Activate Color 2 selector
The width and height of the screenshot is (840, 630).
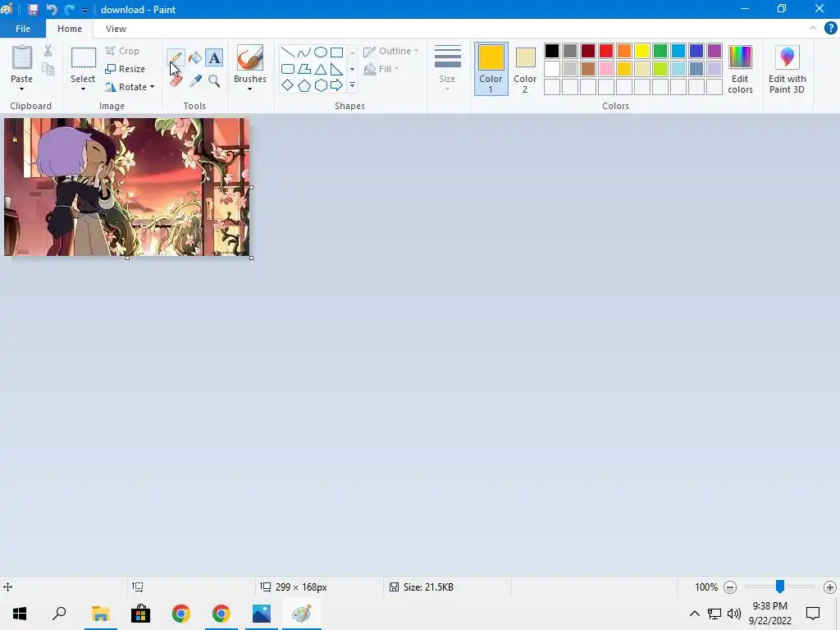tap(525, 69)
